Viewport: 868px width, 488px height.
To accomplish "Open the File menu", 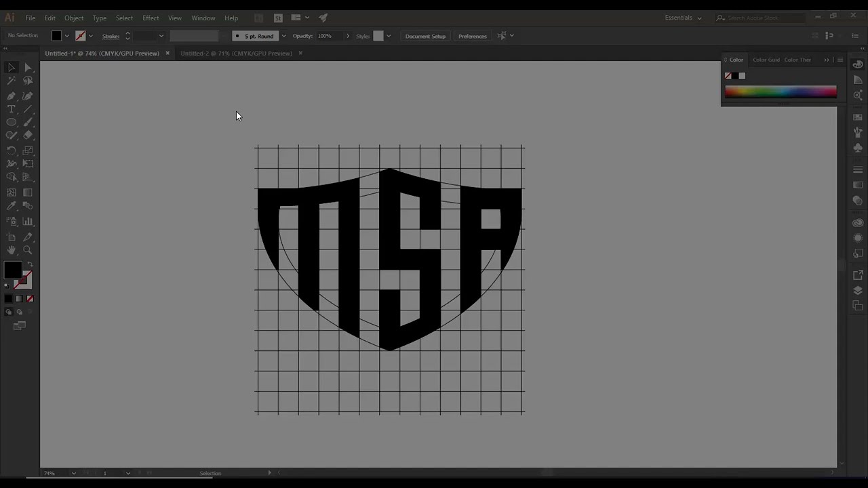I will coord(31,18).
